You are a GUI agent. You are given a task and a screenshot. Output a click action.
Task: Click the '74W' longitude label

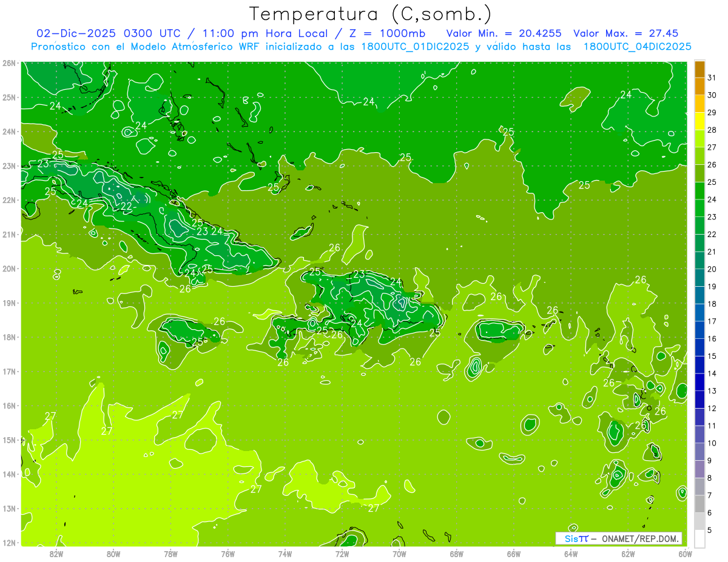(285, 554)
